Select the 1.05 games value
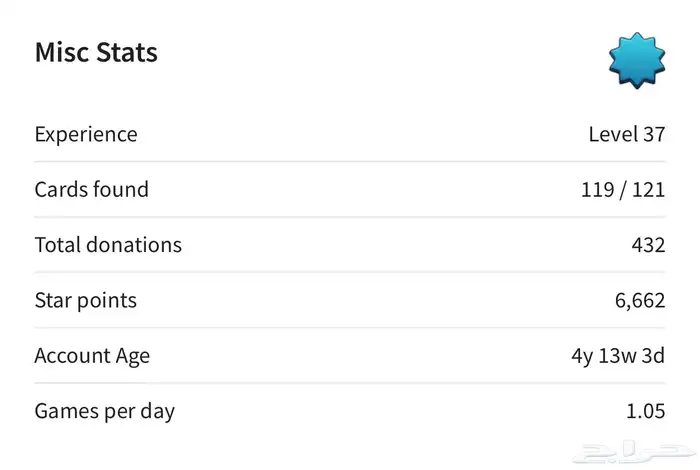The image size is (700, 470). 644,410
